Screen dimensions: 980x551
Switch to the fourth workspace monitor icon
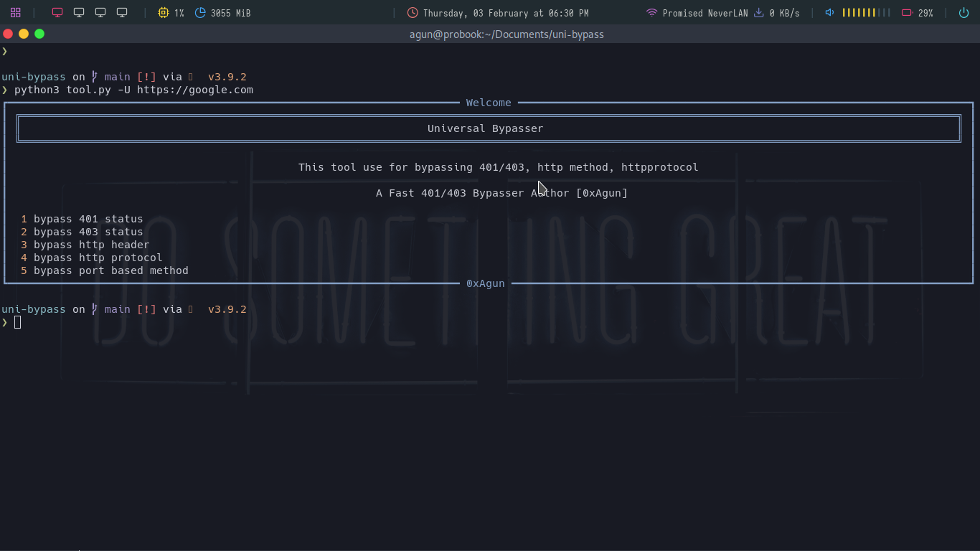(122, 13)
